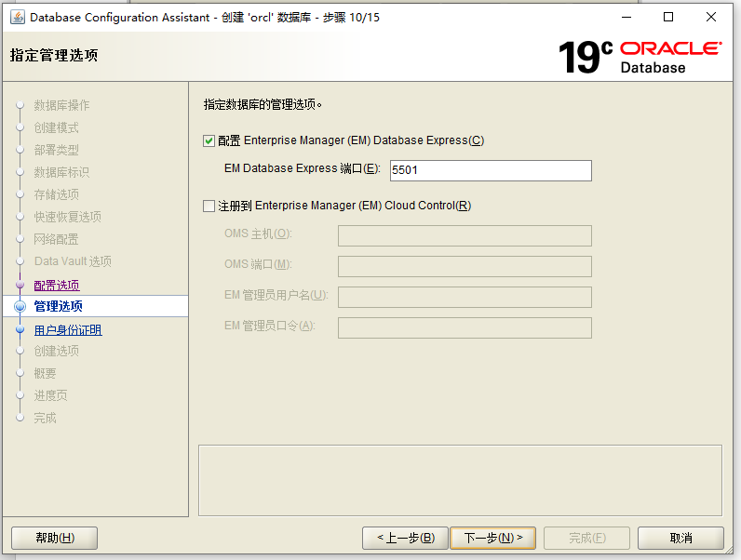This screenshot has width=741, height=560.
Task: Click the 指定数据库的管理选项 description text
Action: coord(263,104)
